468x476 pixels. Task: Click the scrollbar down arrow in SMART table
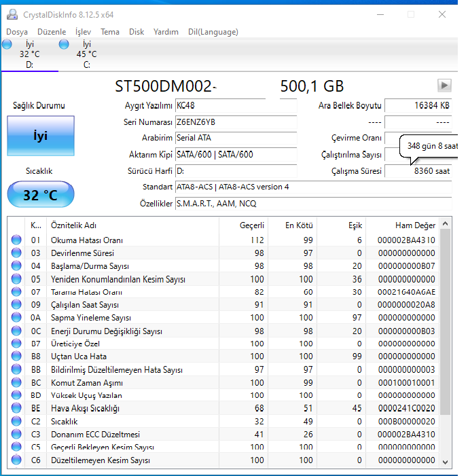pyautogui.click(x=445, y=462)
